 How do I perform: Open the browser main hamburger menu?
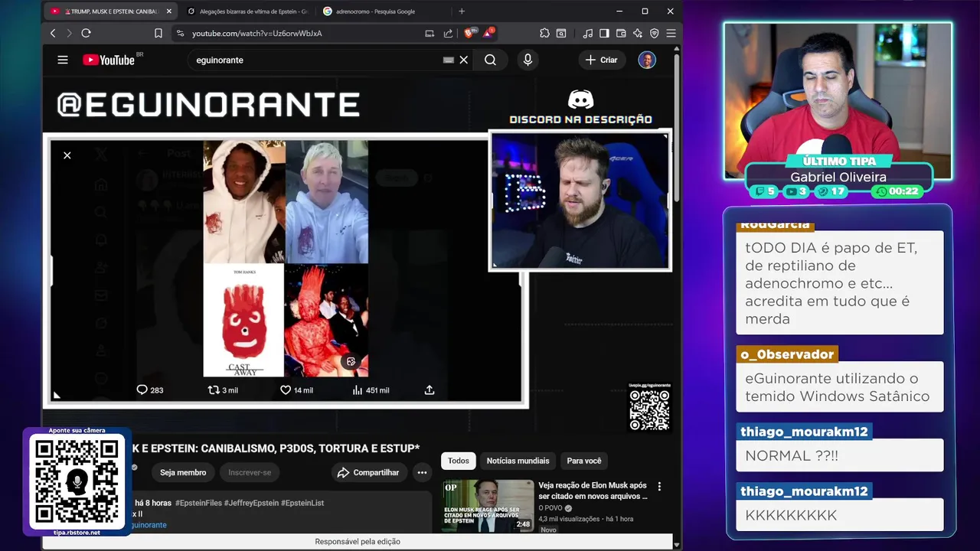[x=671, y=34]
